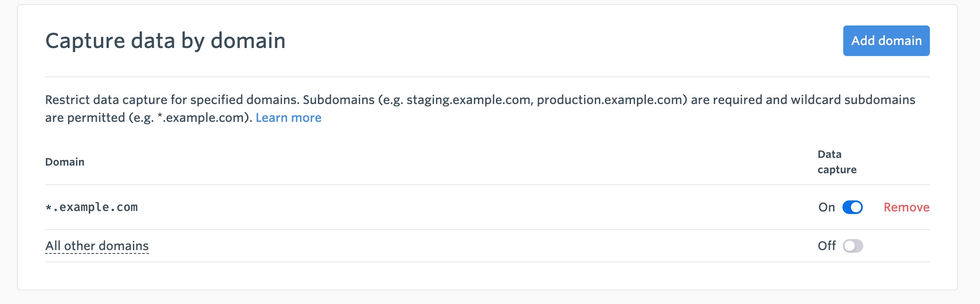Click the All other domains label
Screen dimensions: 980x304
pos(97,246)
